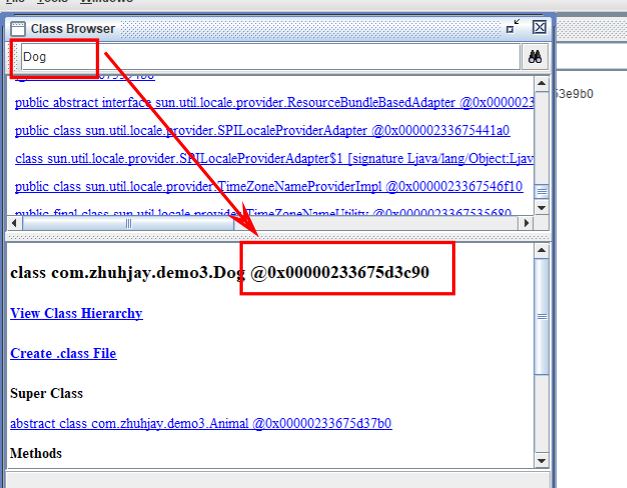Click the Dog class search field
This screenshot has height=488, width=627.
point(270,57)
